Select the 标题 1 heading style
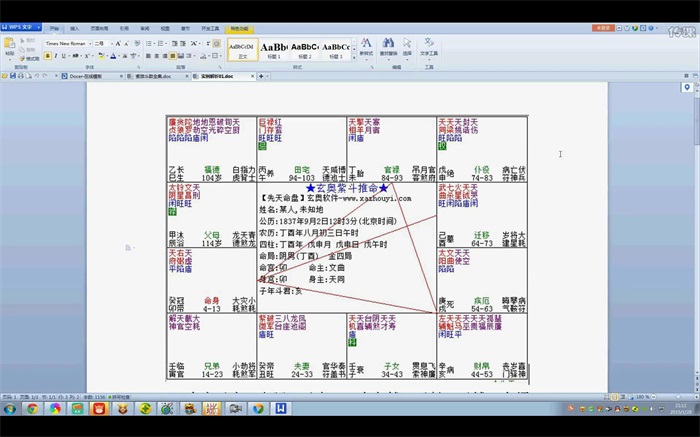Viewport: 700px width, 437px height. click(274, 49)
